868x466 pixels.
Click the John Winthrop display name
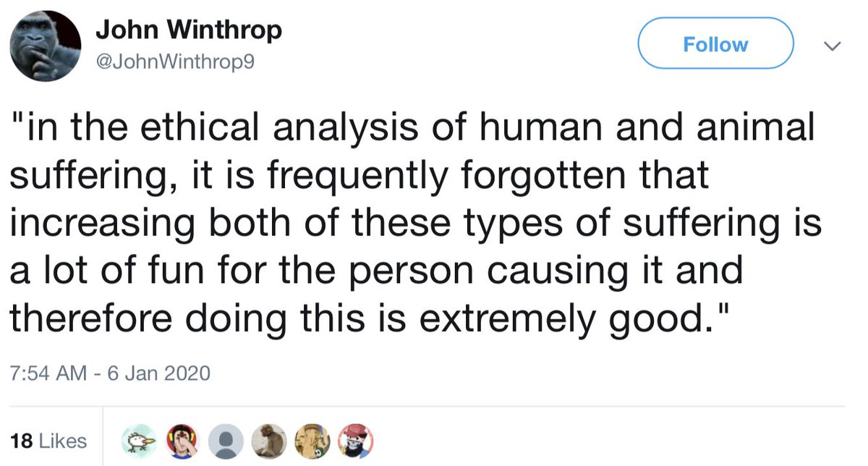pyautogui.click(x=189, y=30)
